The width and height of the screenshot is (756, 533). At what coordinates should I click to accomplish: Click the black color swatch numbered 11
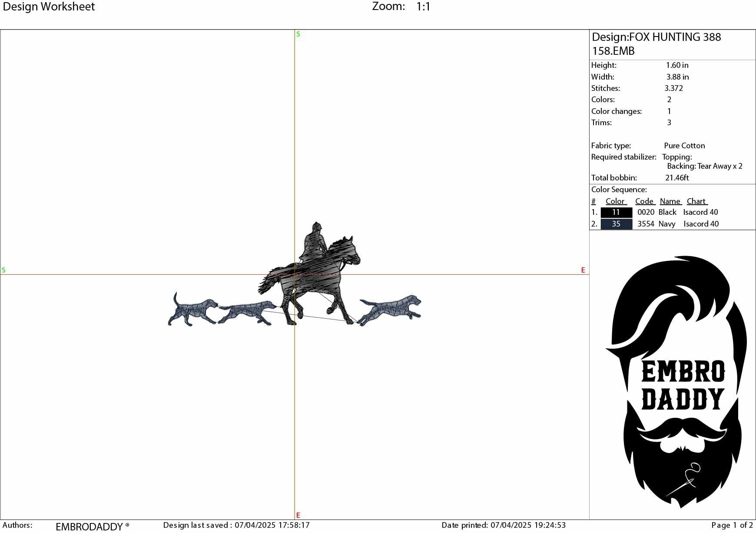[616, 213]
